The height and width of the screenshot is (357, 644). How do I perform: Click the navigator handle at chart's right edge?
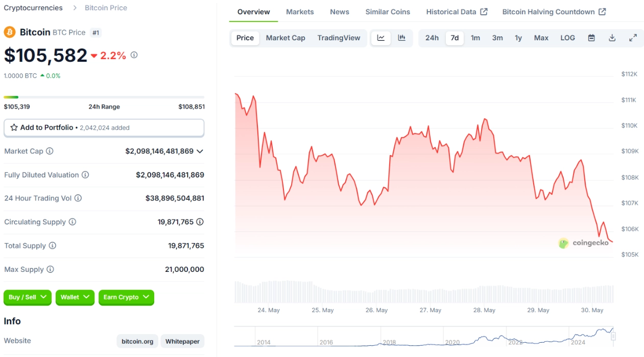[613, 336]
